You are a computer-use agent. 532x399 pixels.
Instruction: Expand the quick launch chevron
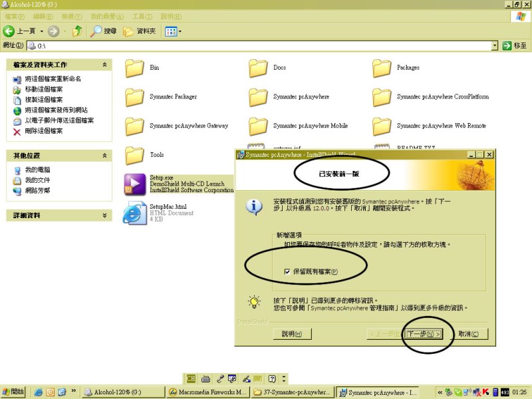[x=73, y=391]
